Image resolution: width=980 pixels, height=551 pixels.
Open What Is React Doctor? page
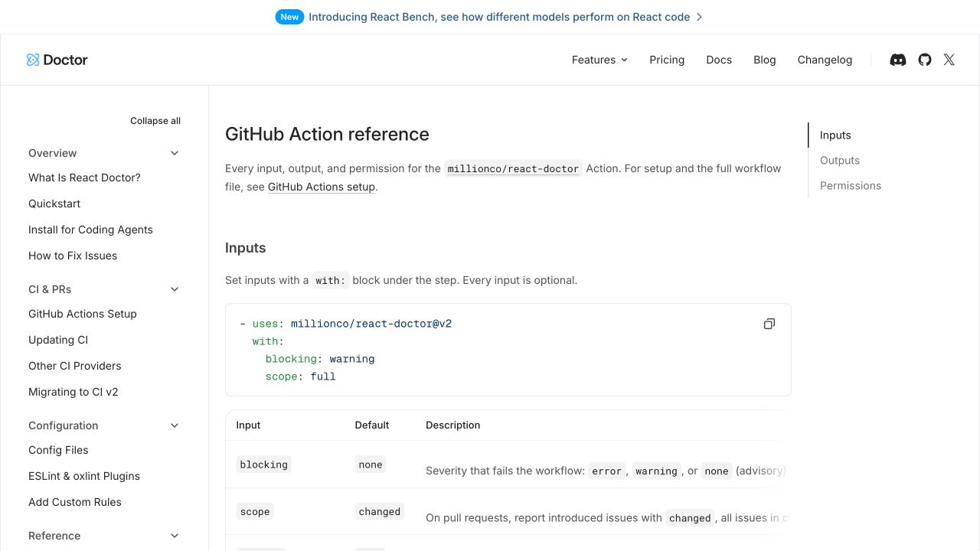[x=84, y=178]
